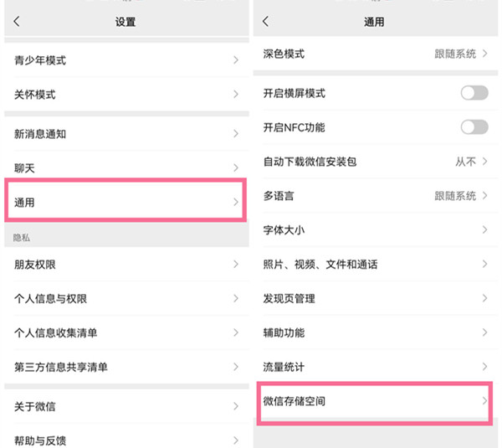The height and width of the screenshot is (448, 502).
Task: Open 多语言 跟随系统 selector
Action: point(376,195)
